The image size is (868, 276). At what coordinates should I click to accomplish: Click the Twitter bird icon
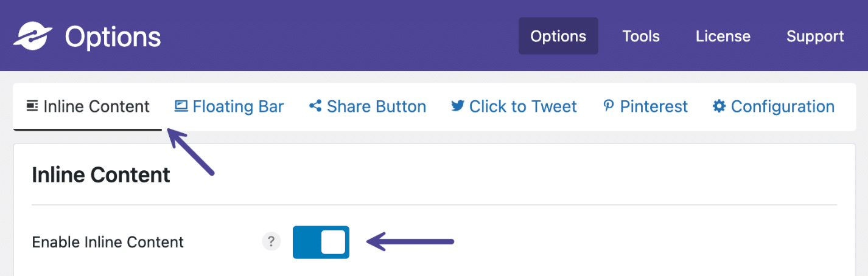pyautogui.click(x=457, y=106)
